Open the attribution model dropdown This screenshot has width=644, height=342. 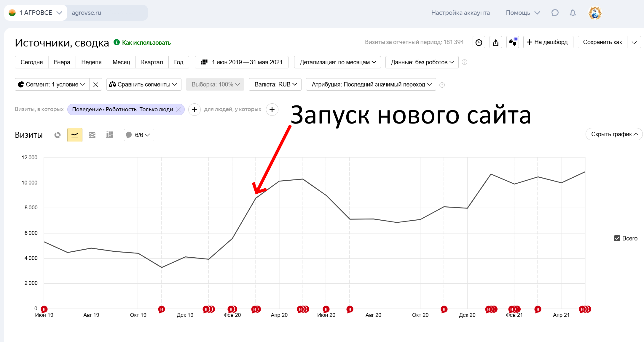click(371, 84)
